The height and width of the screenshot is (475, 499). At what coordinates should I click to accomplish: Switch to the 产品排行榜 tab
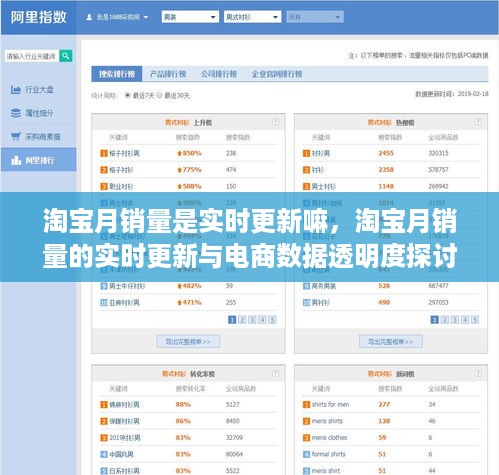(x=168, y=74)
